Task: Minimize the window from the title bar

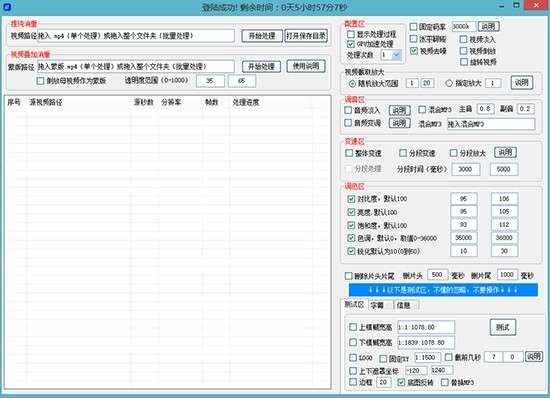Action: (502, 6)
